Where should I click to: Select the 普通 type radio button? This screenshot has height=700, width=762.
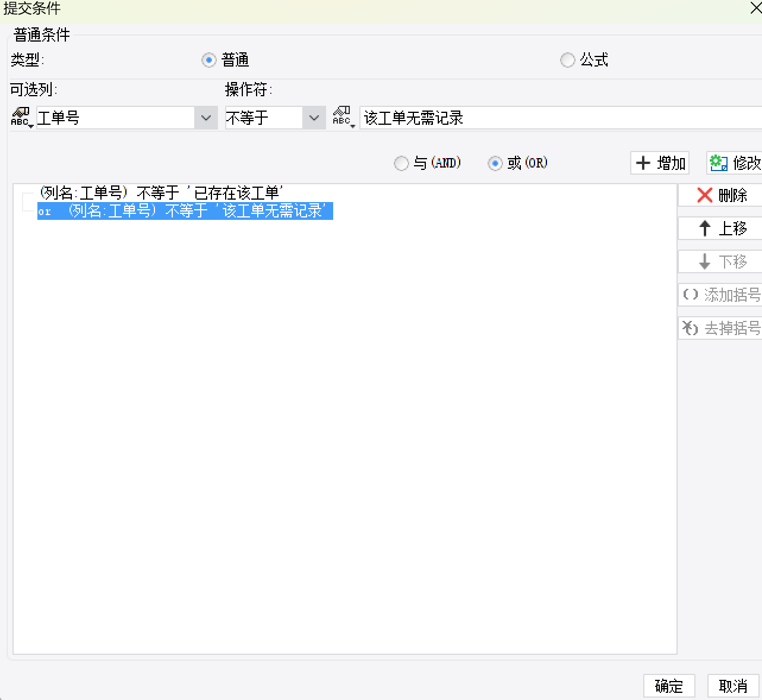click(208, 60)
